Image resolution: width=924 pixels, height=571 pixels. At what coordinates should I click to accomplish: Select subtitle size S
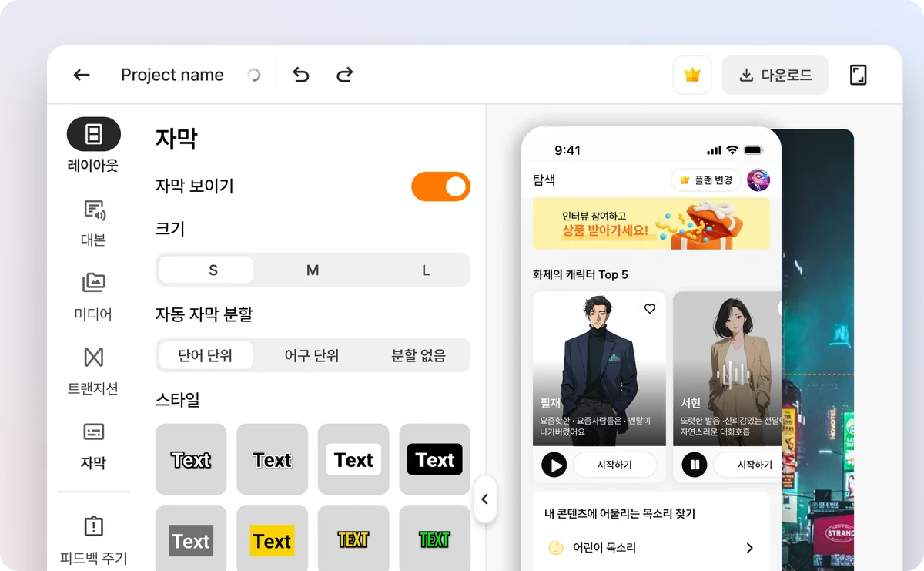[x=206, y=270]
